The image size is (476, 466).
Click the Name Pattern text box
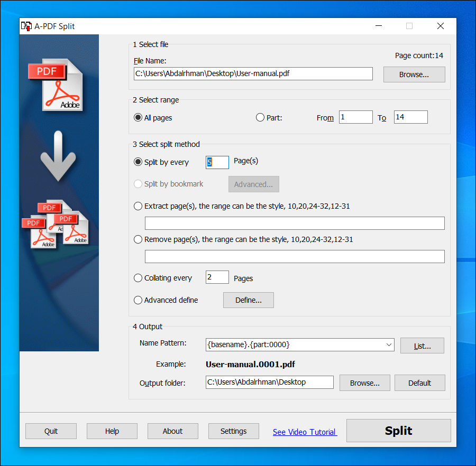click(295, 344)
